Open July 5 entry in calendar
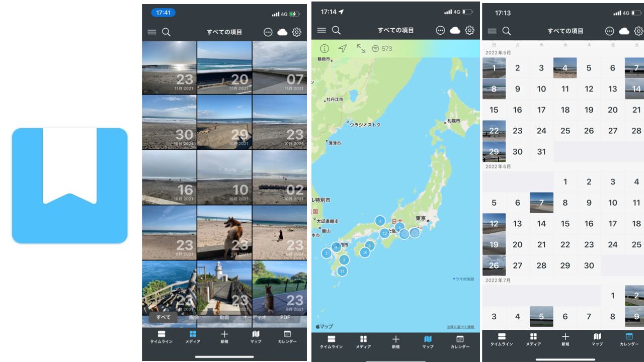The height and width of the screenshot is (362, 644). point(541,317)
